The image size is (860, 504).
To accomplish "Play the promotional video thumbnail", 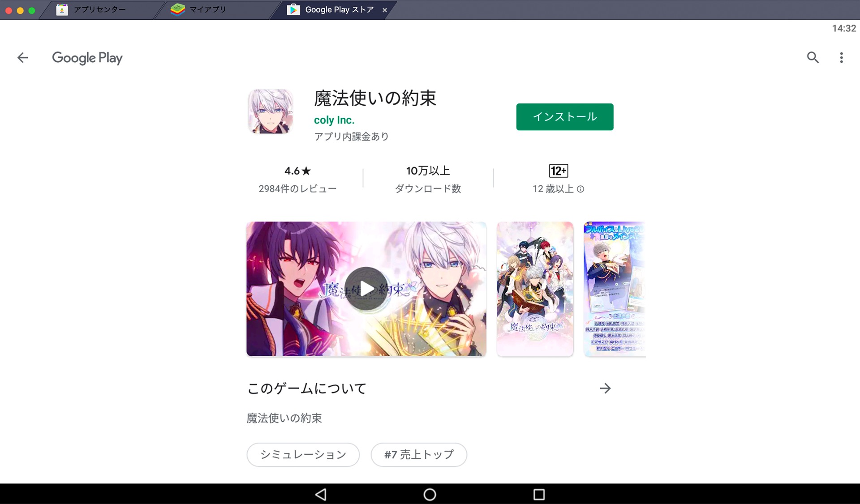I will click(x=367, y=288).
